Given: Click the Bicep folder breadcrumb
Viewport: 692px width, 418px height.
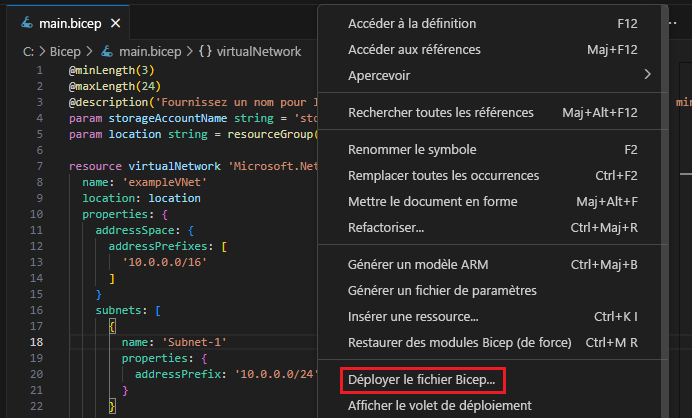Looking at the screenshot, I should 65,52.
